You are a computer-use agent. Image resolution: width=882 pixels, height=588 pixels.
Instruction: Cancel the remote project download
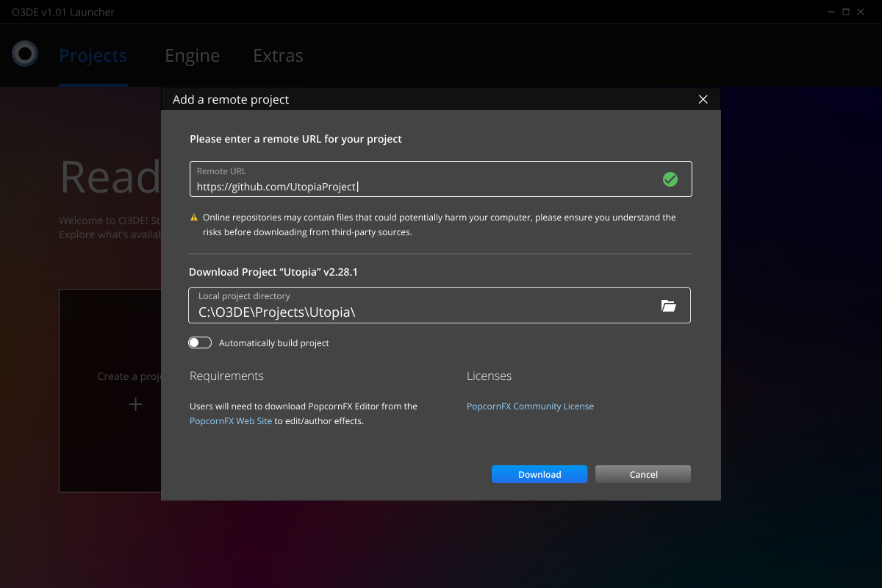642,474
